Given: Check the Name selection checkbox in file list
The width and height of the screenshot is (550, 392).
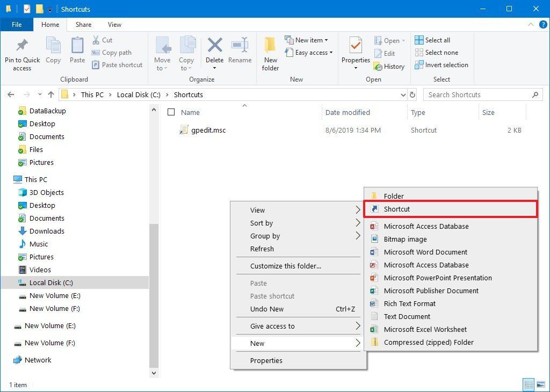Looking at the screenshot, I should 171,112.
